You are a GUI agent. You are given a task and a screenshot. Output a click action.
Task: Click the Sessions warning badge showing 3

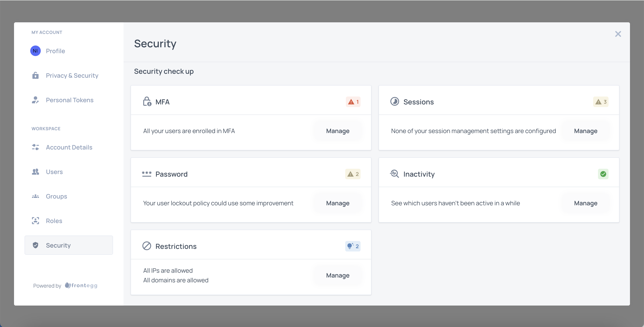(600, 102)
